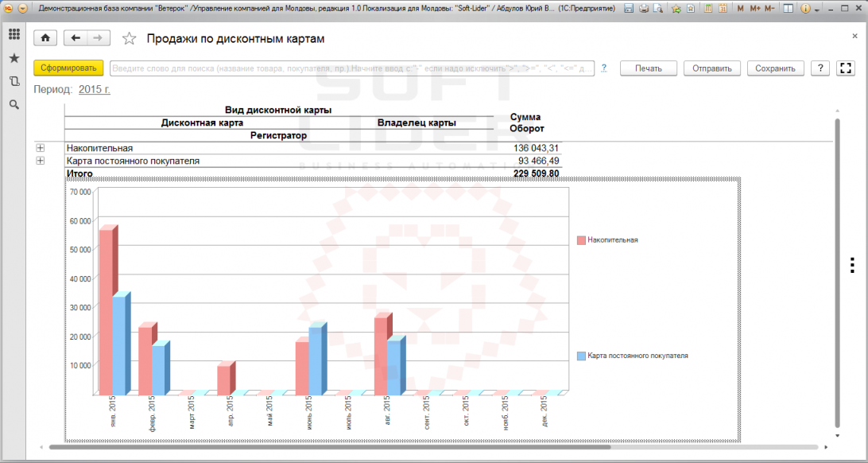Screen dimensions: 868x463
Task: Click the search magnifier in sidebar
Action: [14, 105]
